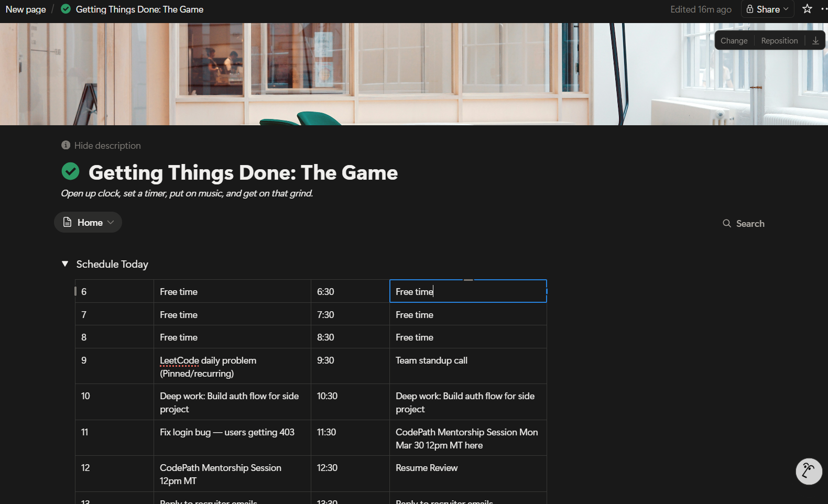This screenshot has width=828, height=504.
Task: Select the 11:30 time cell
Action: click(x=350, y=438)
